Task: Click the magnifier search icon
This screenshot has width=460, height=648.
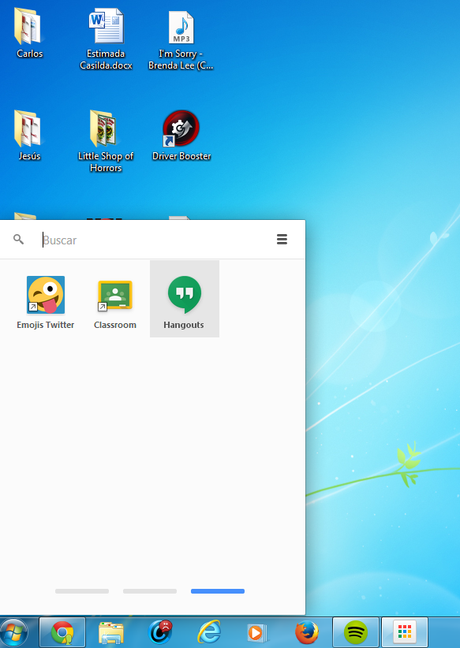Action: pos(18,239)
